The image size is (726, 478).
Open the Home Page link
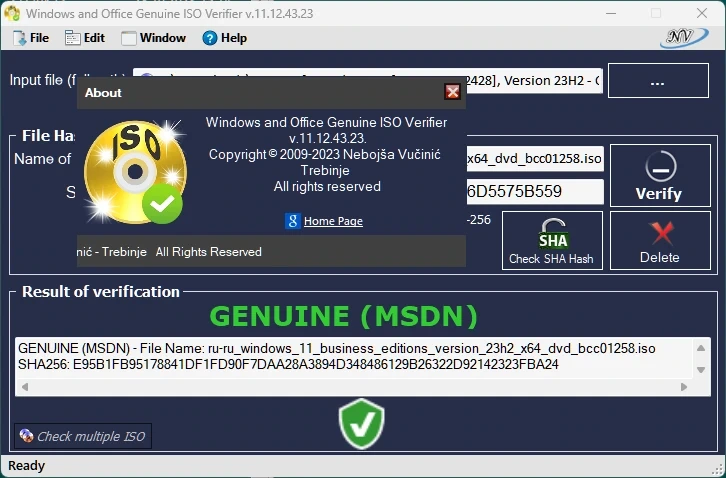click(x=333, y=221)
